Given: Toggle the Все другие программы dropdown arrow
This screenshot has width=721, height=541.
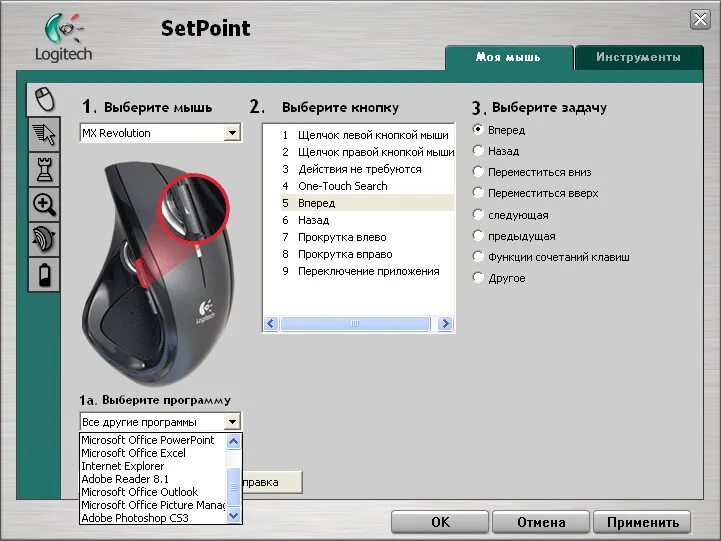Looking at the screenshot, I should click(233, 421).
